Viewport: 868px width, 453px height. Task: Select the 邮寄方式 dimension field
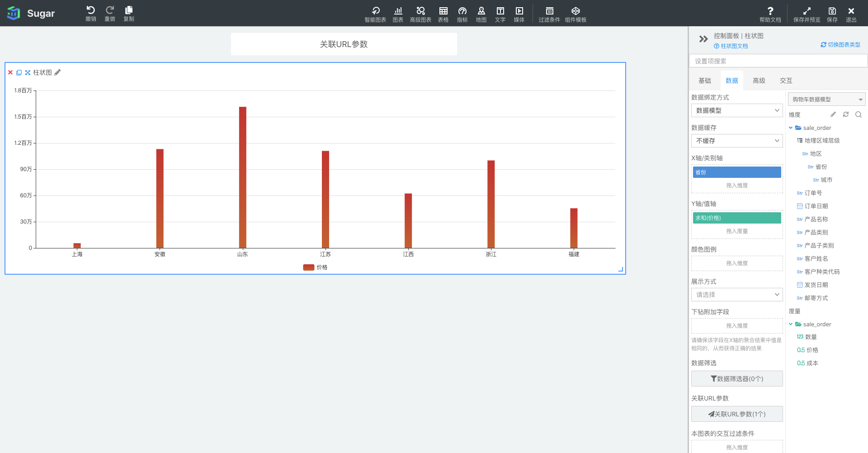(x=812, y=298)
